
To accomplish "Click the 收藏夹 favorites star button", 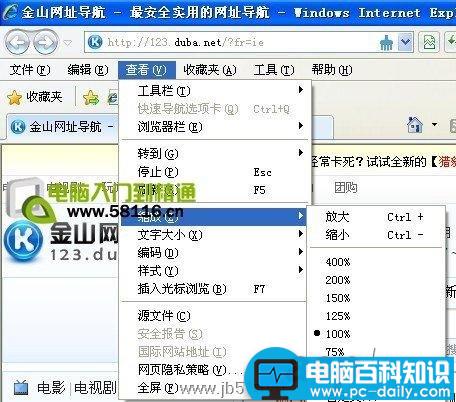I will [x=35, y=97].
